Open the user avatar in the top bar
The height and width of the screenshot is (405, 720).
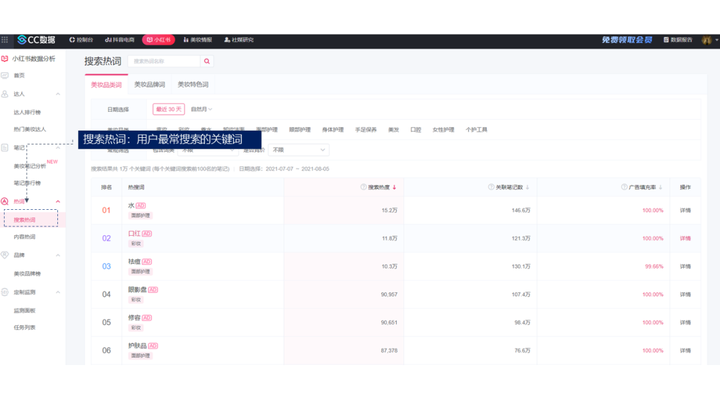707,40
